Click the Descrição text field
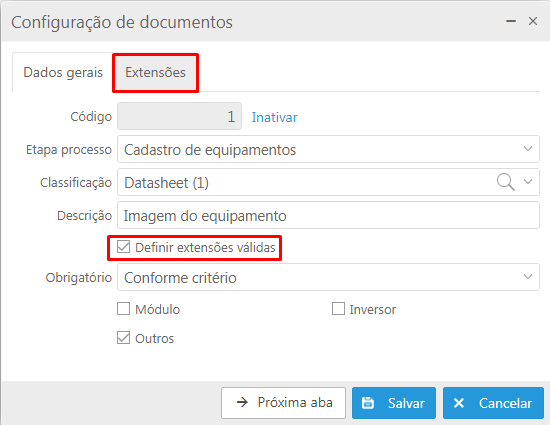Viewport: 550px width, 425px height. (328, 215)
